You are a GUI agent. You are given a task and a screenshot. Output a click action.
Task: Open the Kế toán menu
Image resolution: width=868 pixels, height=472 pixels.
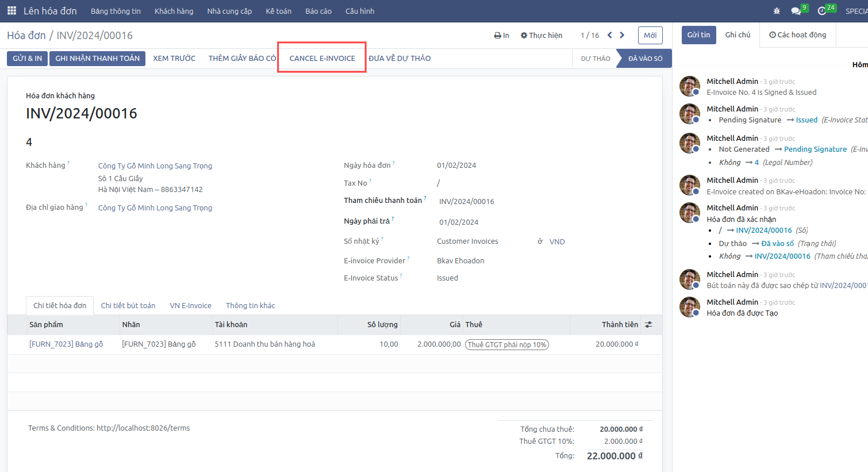[278, 11]
